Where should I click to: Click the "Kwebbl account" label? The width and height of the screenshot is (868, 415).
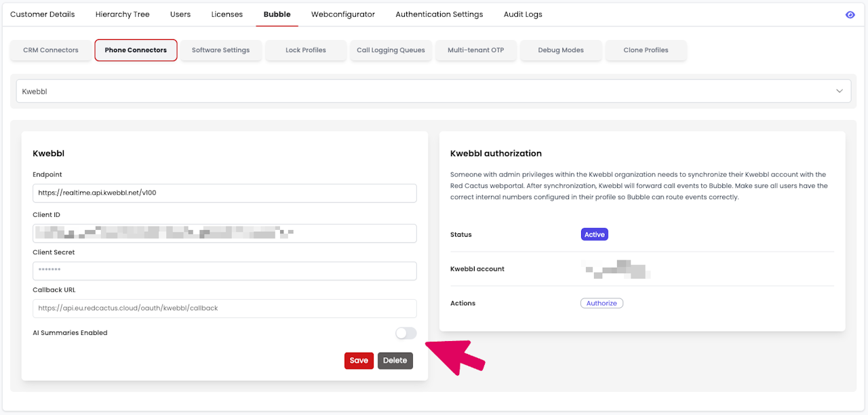point(477,269)
